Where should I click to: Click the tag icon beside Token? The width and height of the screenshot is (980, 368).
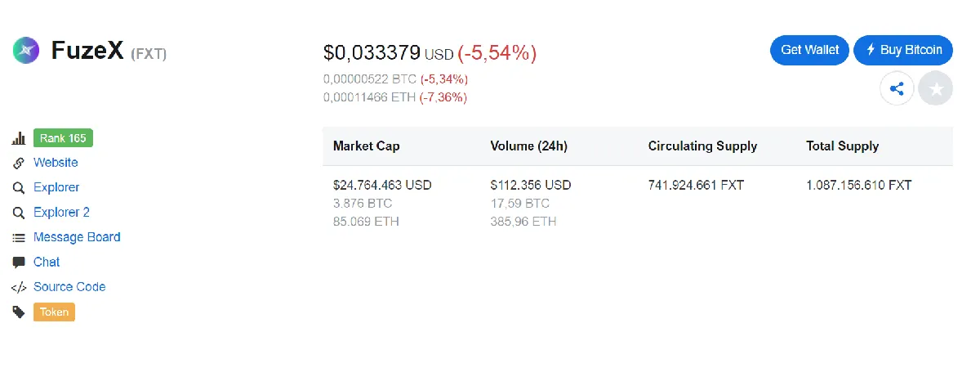tap(19, 312)
